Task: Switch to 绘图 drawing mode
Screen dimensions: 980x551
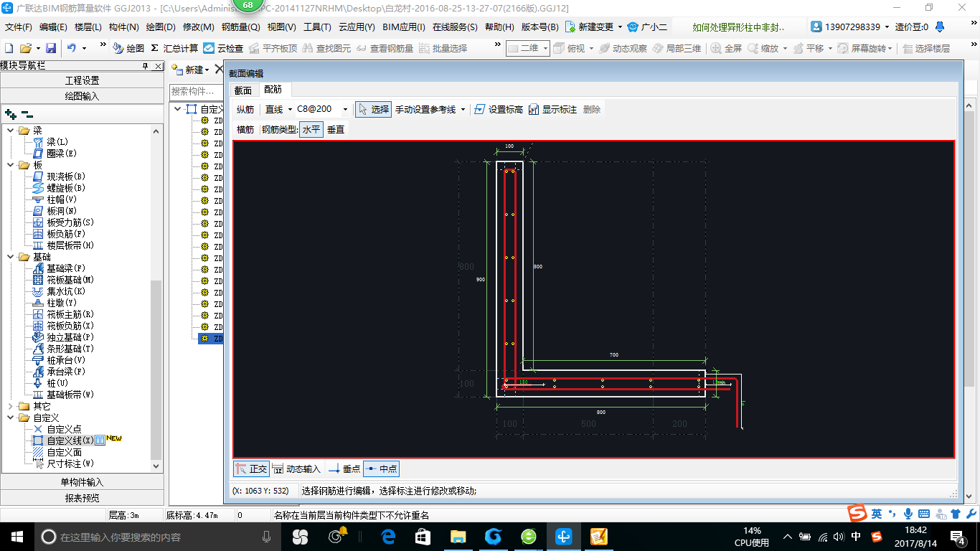Action: 128,48
